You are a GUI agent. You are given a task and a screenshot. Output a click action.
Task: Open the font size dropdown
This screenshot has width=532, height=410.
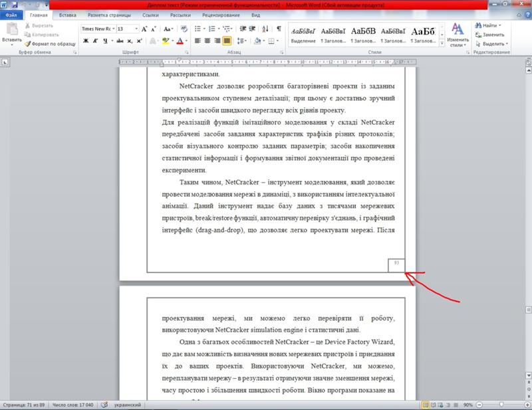pyautogui.click(x=136, y=29)
